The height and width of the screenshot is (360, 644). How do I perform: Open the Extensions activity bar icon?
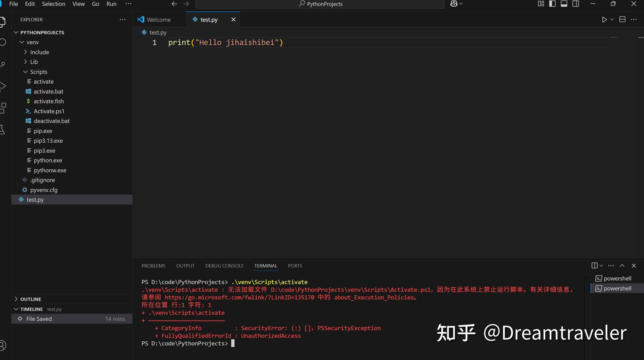(3, 108)
